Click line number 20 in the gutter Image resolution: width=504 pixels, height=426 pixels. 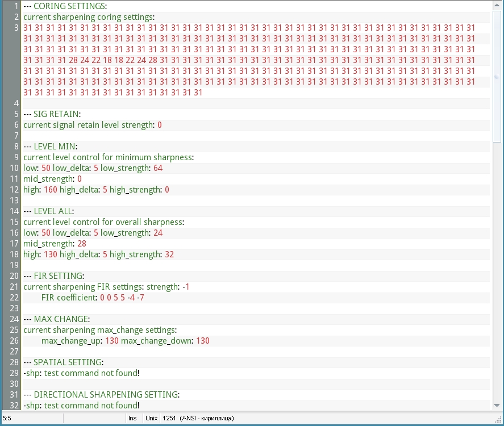point(14,276)
